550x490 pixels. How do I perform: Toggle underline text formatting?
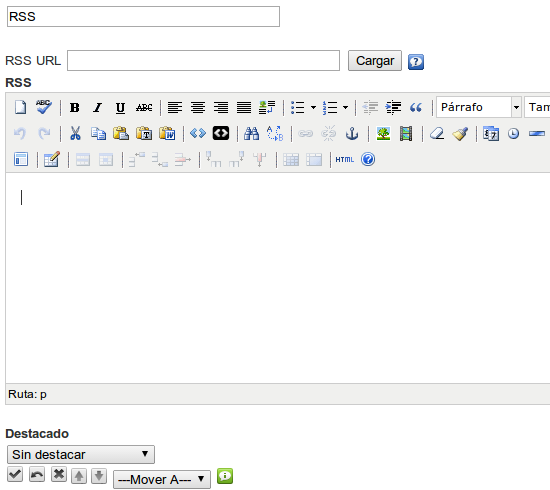tap(120, 107)
